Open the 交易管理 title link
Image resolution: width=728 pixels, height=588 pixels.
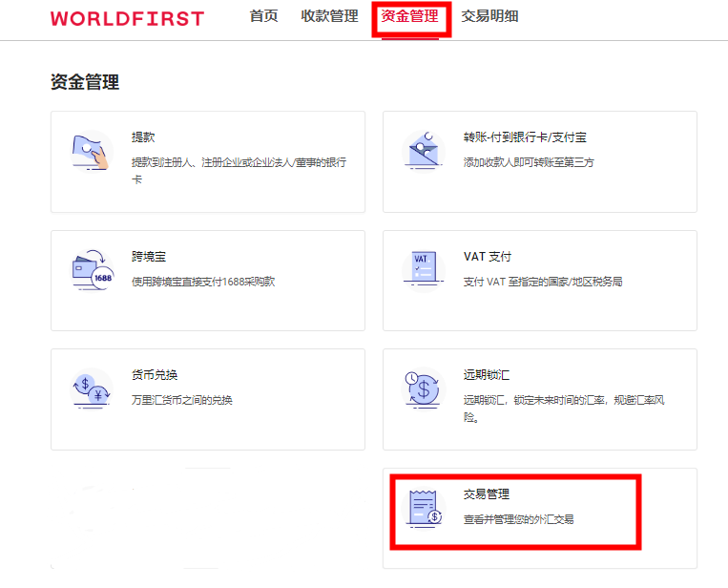487,494
